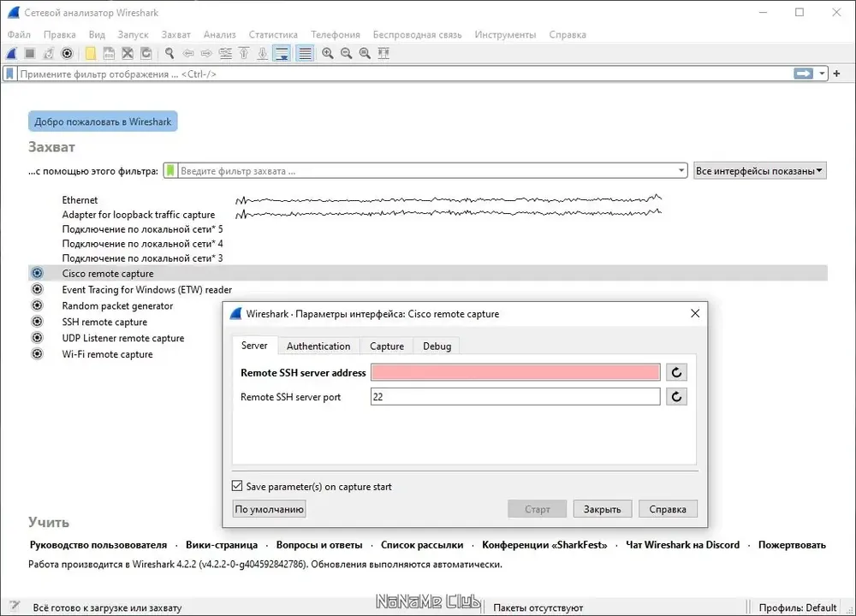This screenshot has height=616, width=856.
Task: Click the save capture file icon
Action: click(x=110, y=53)
